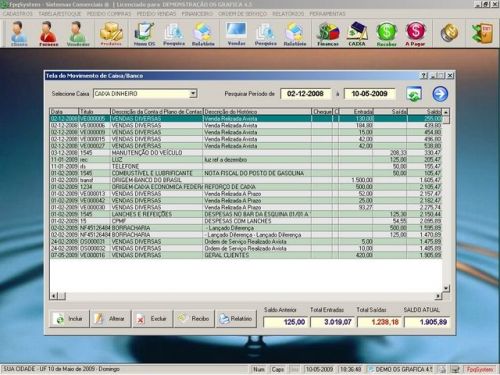Select the TELEFONE row

click(246, 166)
